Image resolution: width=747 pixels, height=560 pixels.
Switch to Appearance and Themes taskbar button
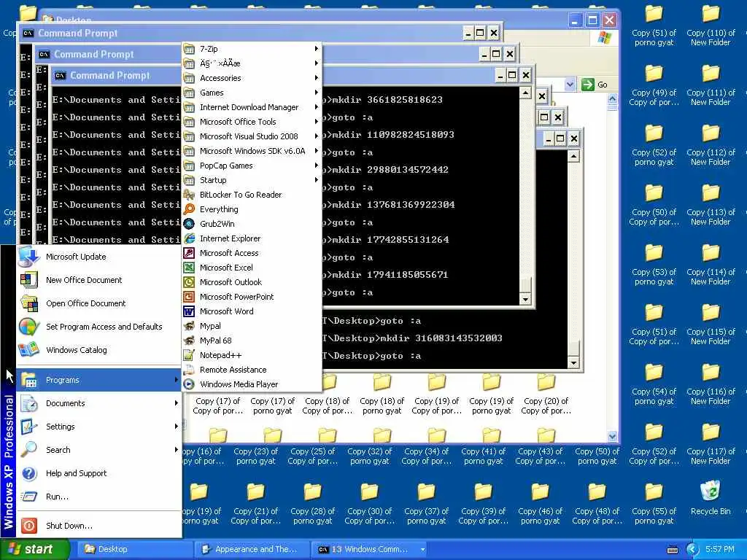pos(251,549)
